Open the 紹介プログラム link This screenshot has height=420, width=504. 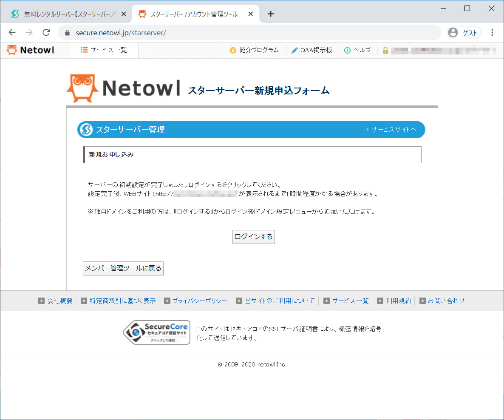(x=254, y=50)
